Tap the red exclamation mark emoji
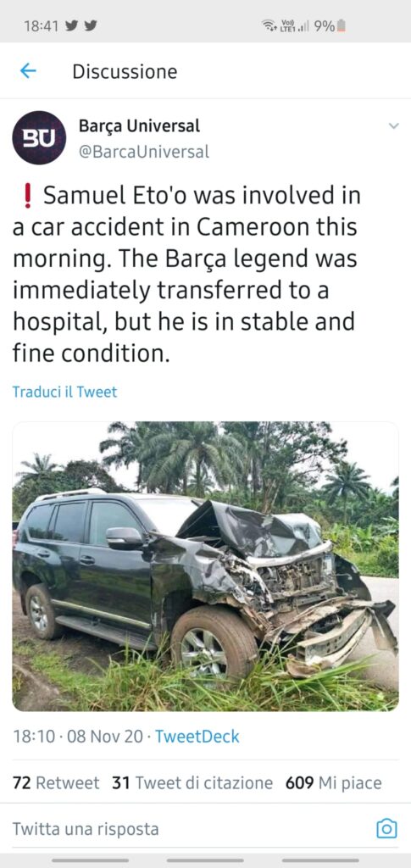 pyautogui.click(x=28, y=196)
